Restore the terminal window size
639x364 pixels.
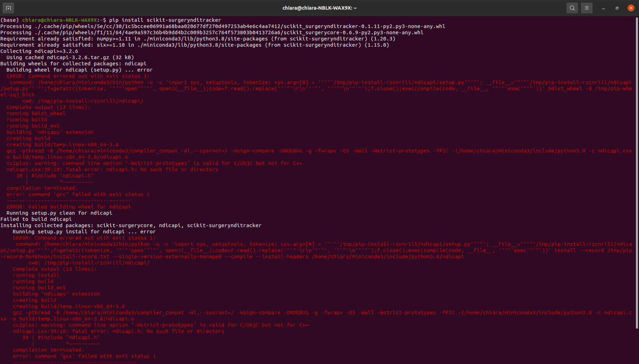coord(617,8)
